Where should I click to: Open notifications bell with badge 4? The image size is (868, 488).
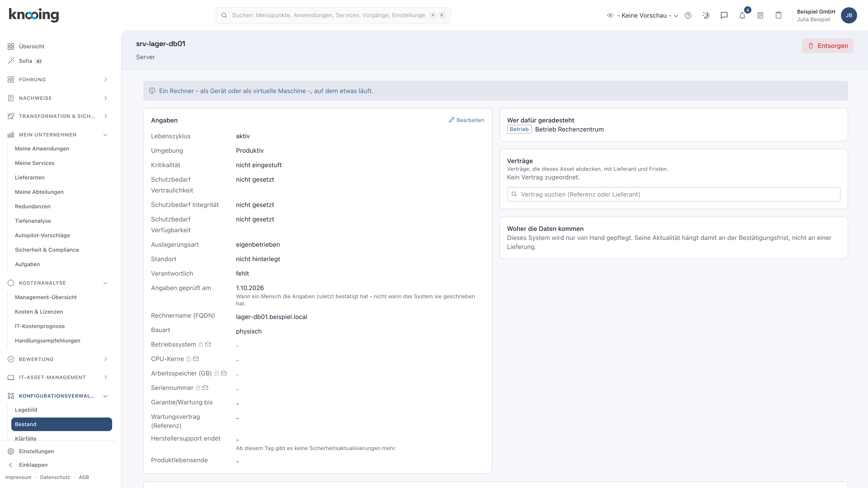[742, 15]
